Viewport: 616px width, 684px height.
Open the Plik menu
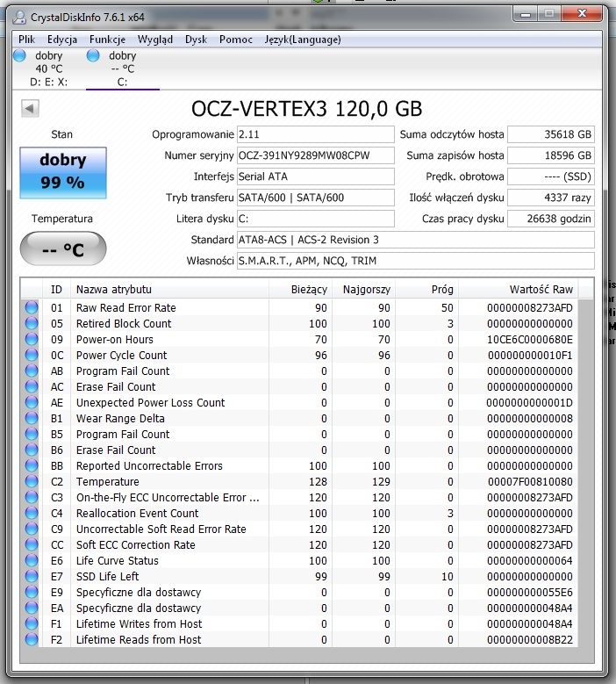(x=26, y=40)
